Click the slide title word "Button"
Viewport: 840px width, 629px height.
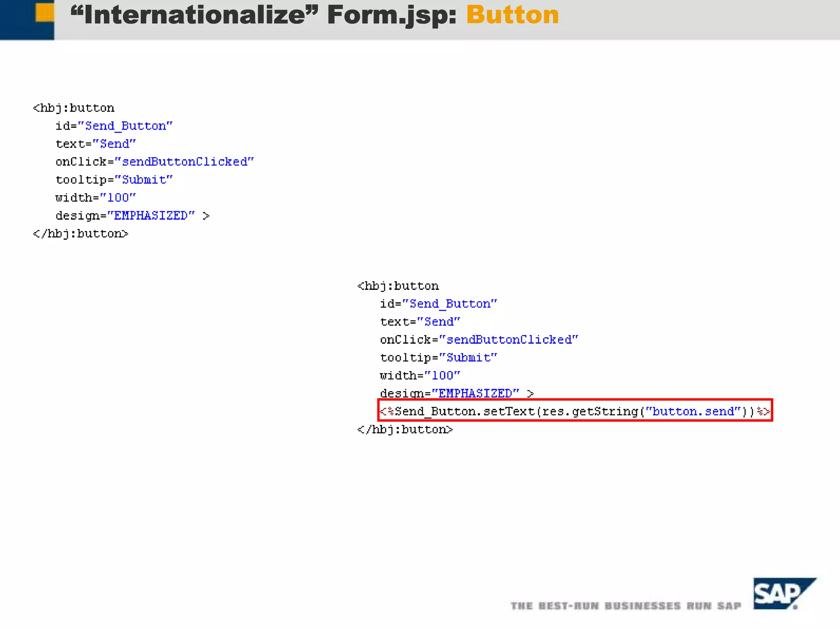point(512,15)
